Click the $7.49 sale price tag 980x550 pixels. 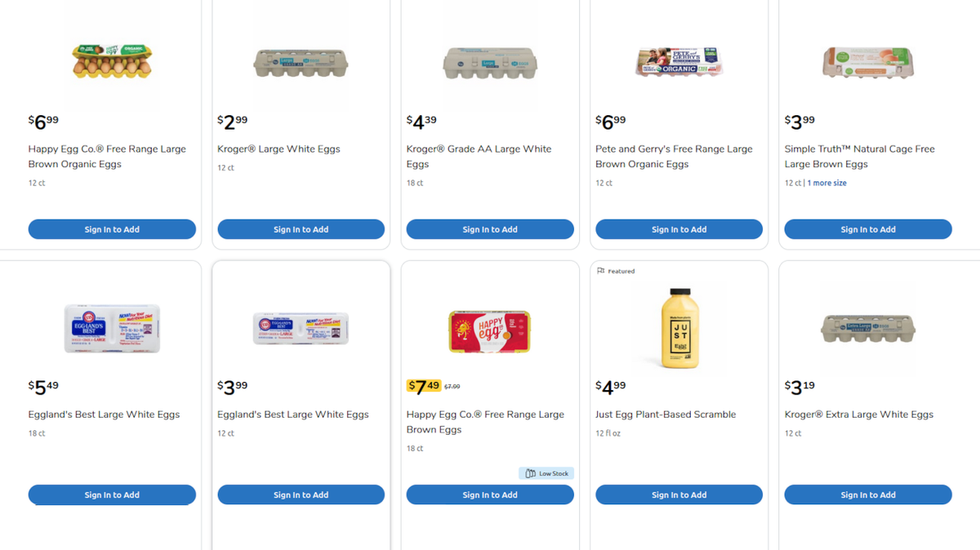[x=424, y=386]
